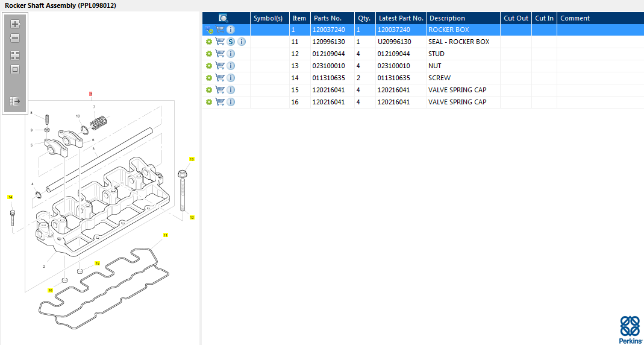644x345 pixels.
Task: Show info for the STUD row
Action: [x=231, y=54]
